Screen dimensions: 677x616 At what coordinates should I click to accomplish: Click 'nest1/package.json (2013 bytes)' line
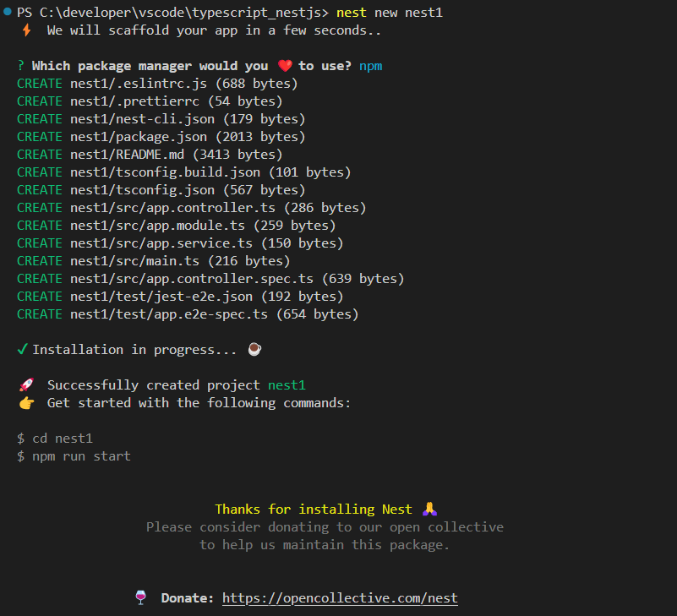tap(188, 136)
